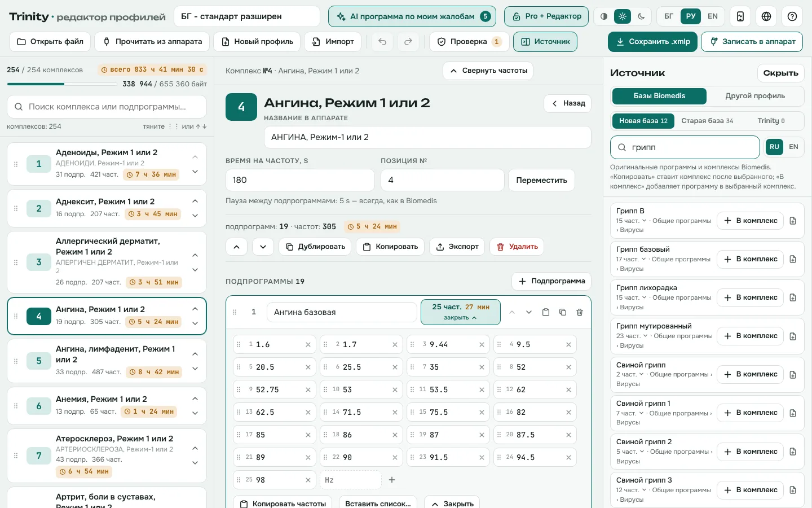Add new frequency plus icon
This screenshot has width=812, height=508.
coord(392,480)
